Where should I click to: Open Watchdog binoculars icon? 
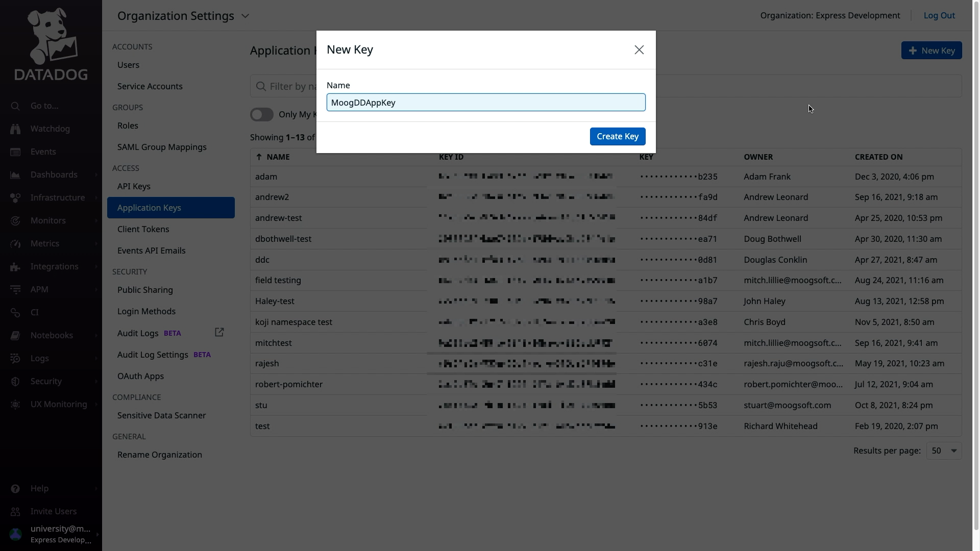tap(15, 129)
